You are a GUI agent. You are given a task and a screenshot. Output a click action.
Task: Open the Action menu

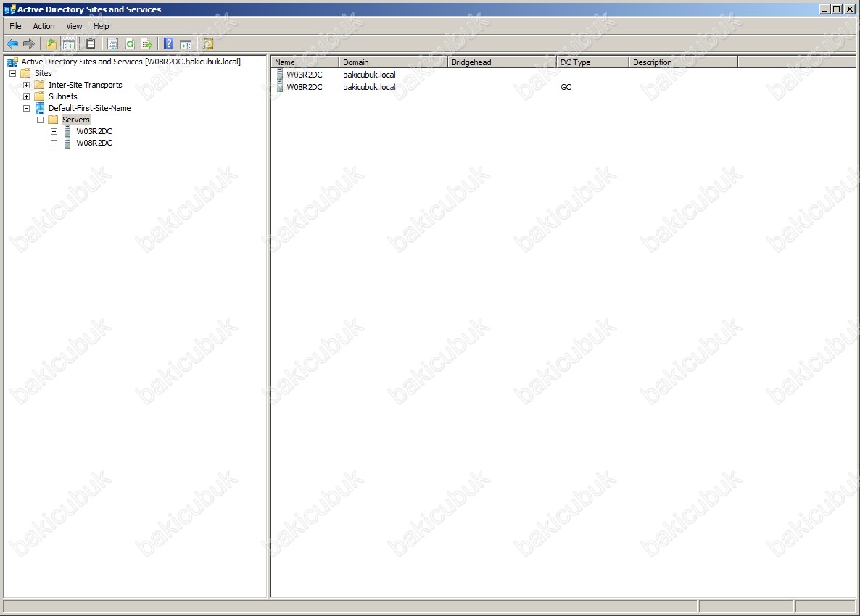(x=44, y=26)
